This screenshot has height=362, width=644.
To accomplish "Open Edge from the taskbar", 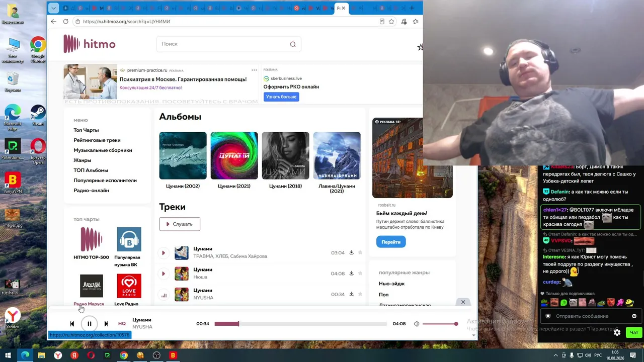I will click(x=25, y=355).
